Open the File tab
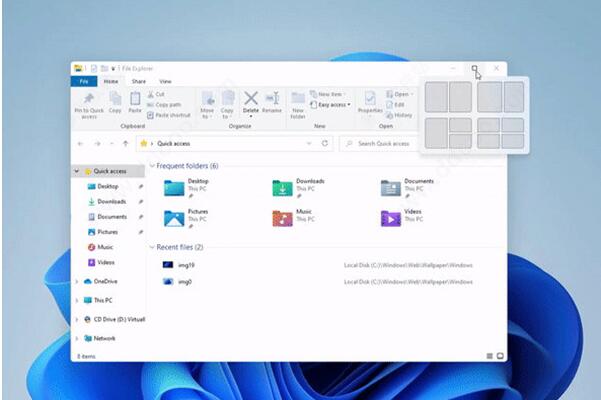 84,81
